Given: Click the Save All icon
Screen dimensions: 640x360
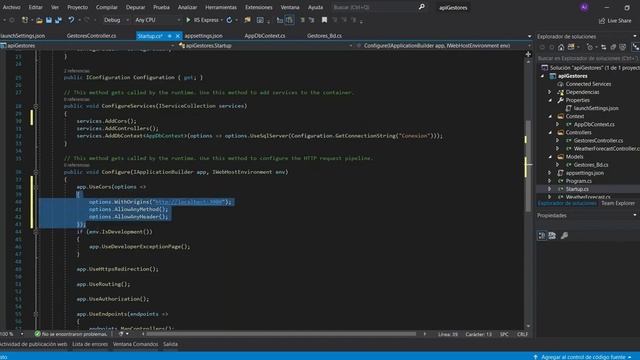Looking at the screenshot, I should point(58,20).
